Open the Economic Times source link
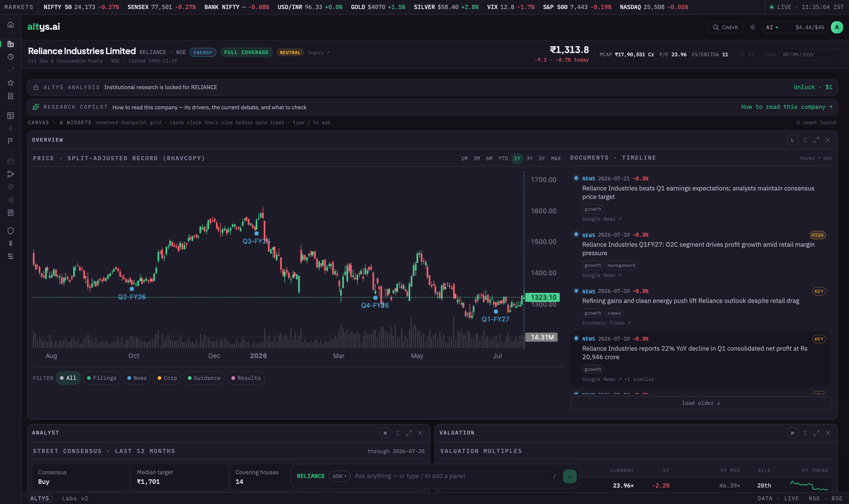Screen dimensions: 849x504 pyautogui.click(x=606, y=323)
